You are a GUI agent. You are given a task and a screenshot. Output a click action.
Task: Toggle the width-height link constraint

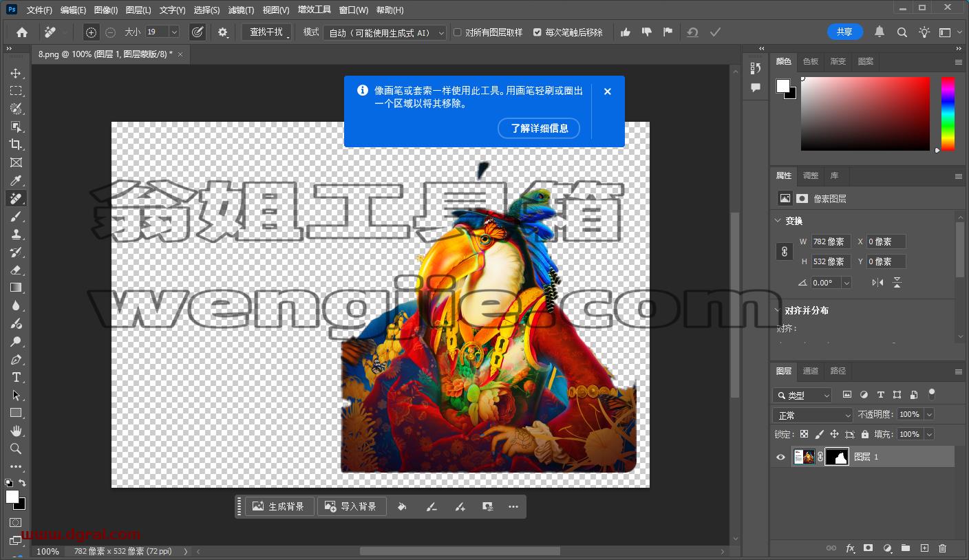click(x=784, y=252)
